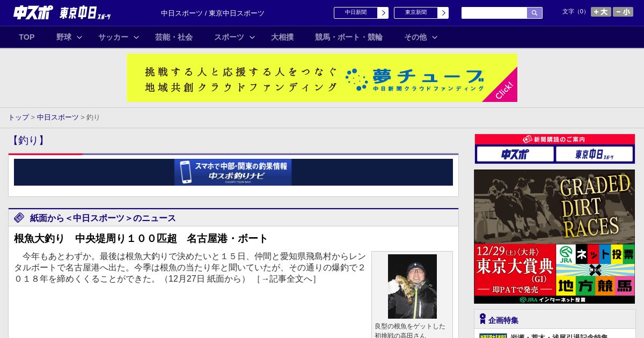Image resolution: width=644 pixels, height=338 pixels.
Task: Open the Graded Dirt Races JRA ad
Action: [554, 237]
